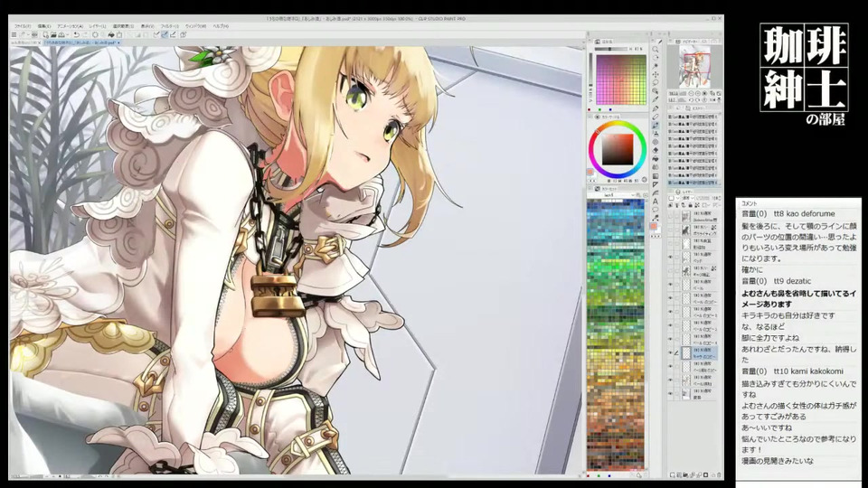Click Navigator flip horizontal icon

pyautogui.click(x=713, y=100)
